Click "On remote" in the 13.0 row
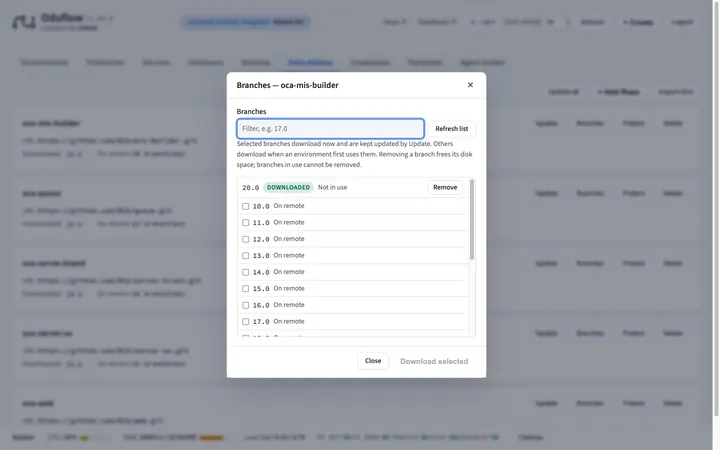The image size is (720, 450). pos(289,255)
